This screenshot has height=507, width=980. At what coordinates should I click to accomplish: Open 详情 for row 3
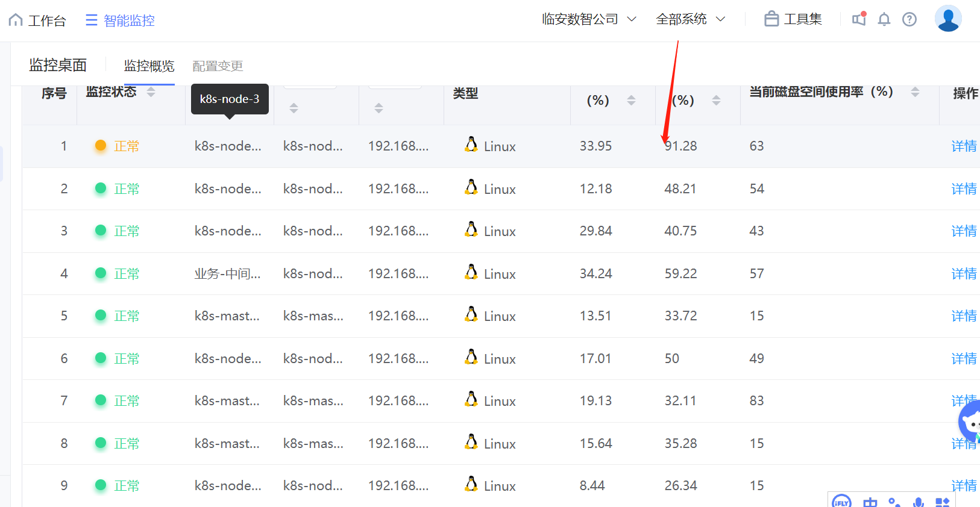point(964,231)
